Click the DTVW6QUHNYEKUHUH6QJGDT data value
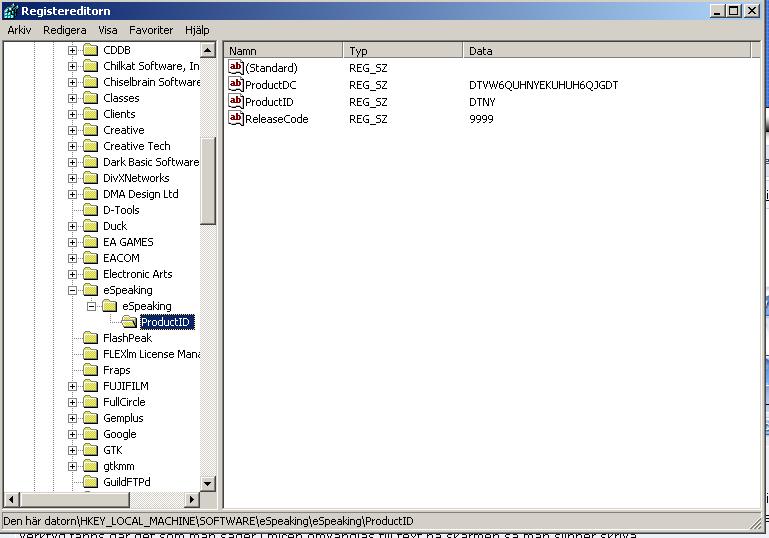769x538 pixels. [x=543, y=85]
